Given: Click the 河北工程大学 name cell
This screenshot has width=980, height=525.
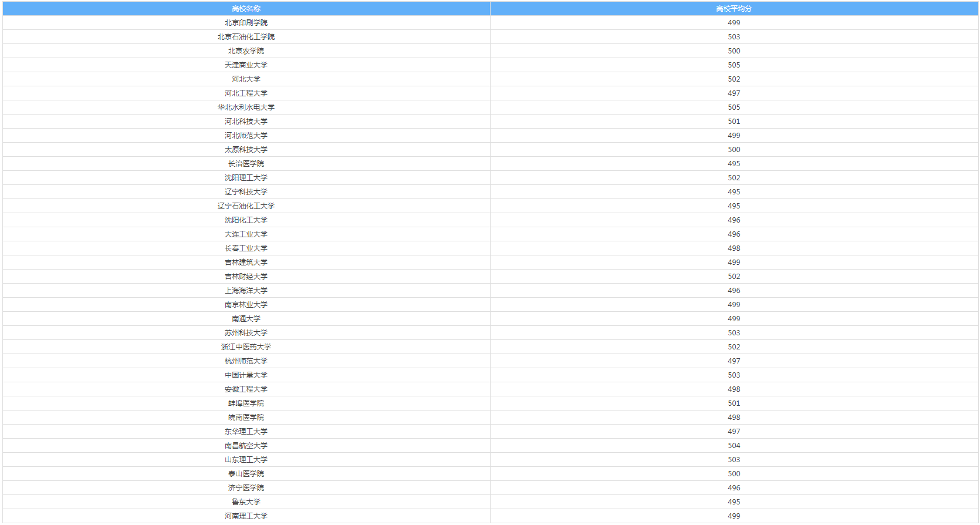Looking at the screenshot, I should pyautogui.click(x=246, y=93).
